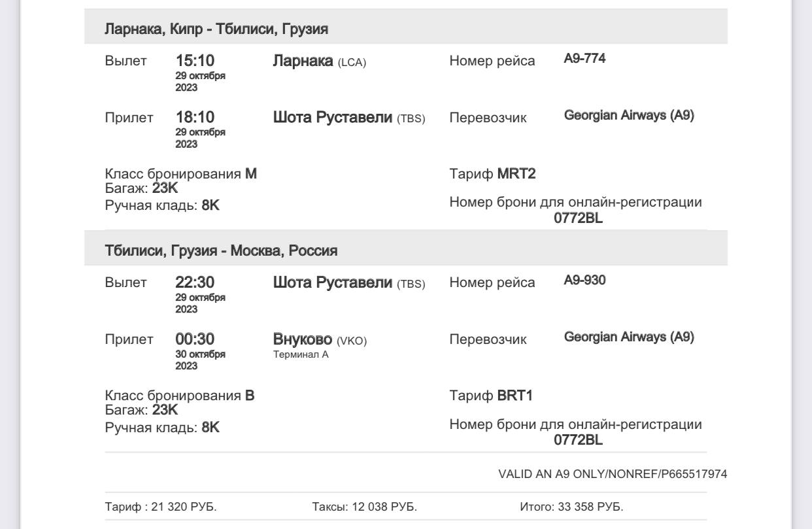The height and width of the screenshot is (529, 812).
Task: Click the Ларнака (LCA) airport name
Action: coord(319,61)
